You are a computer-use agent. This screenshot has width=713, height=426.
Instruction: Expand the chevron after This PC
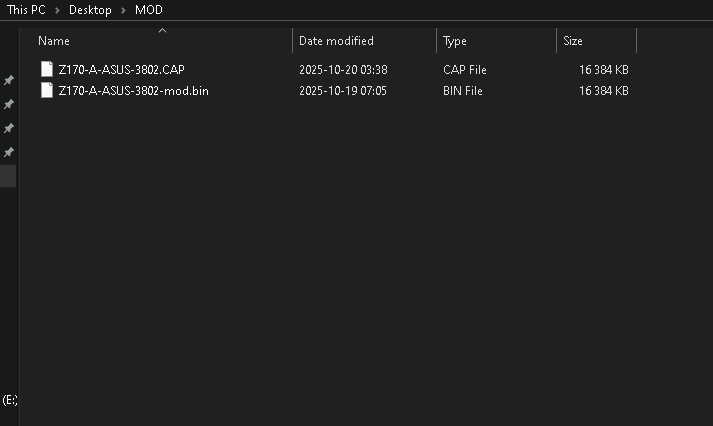pos(57,10)
